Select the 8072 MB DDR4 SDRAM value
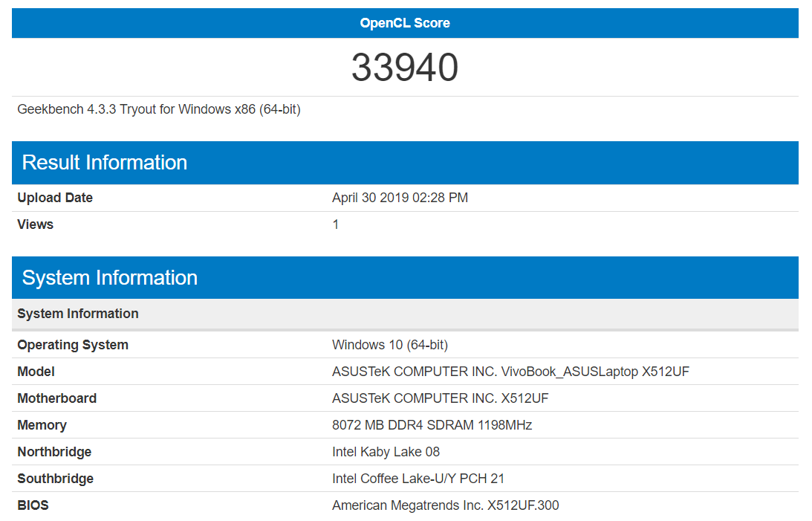The height and width of the screenshot is (521, 812). click(x=432, y=425)
